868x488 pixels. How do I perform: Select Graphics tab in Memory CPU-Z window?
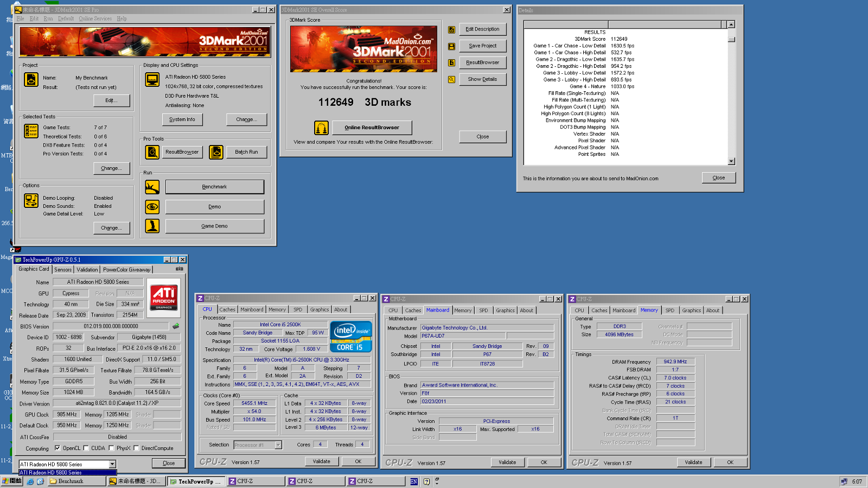point(691,310)
